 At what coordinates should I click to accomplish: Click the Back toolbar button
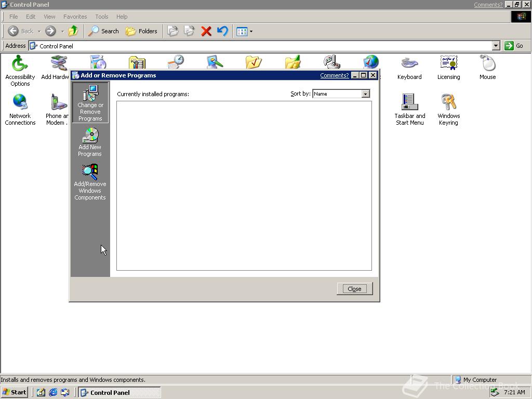20,31
